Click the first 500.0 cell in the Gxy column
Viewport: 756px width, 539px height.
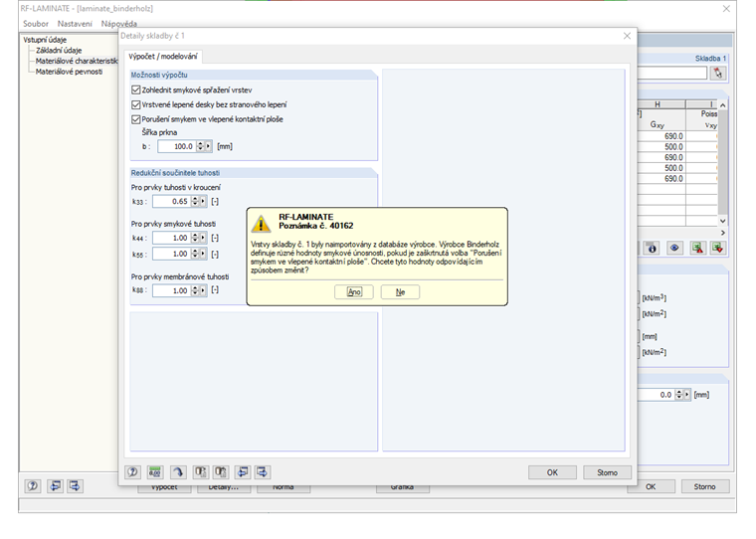click(x=661, y=147)
